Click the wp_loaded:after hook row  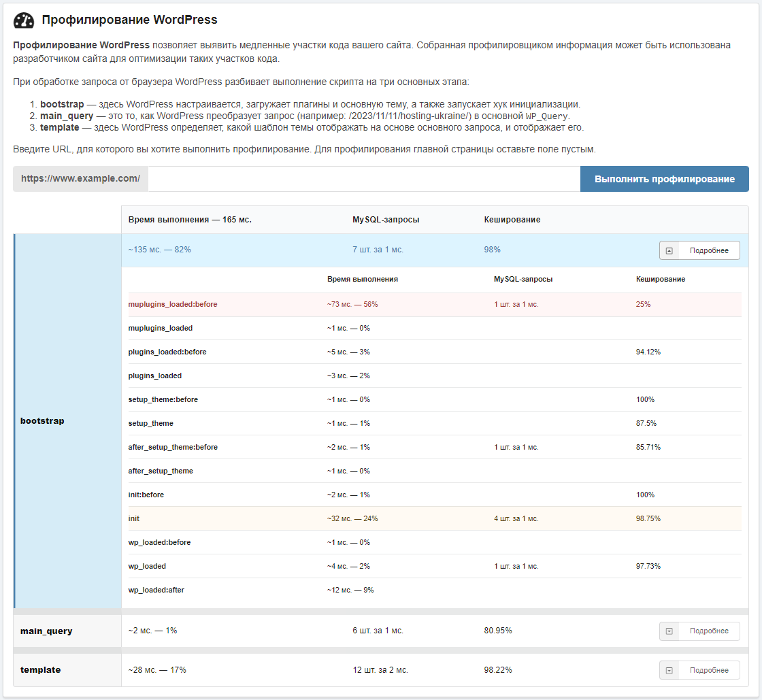(x=156, y=590)
